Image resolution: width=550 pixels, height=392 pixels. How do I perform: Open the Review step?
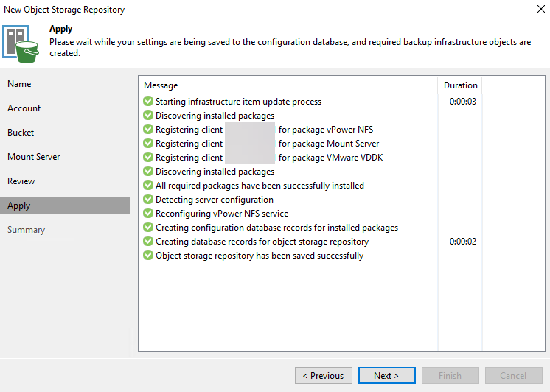(x=21, y=181)
